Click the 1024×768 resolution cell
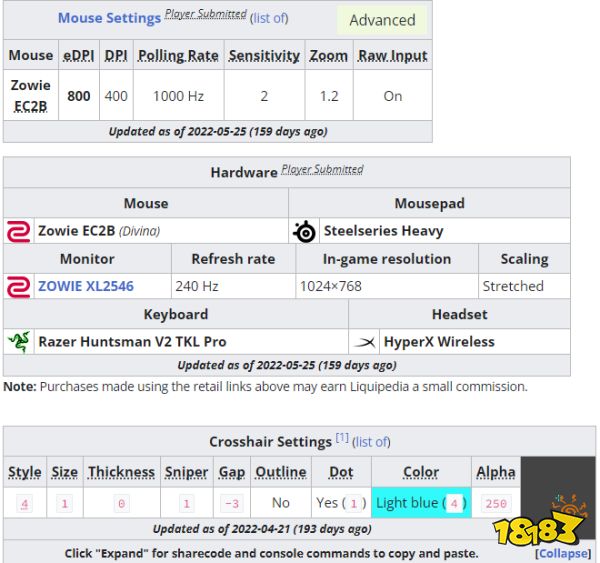This screenshot has height=563, width=600. [x=386, y=286]
